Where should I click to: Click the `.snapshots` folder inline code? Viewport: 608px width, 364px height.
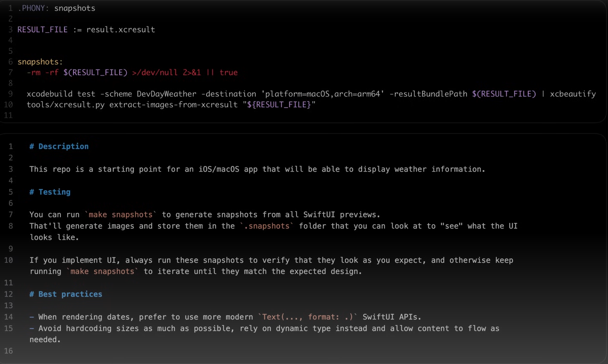pyautogui.click(x=267, y=226)
